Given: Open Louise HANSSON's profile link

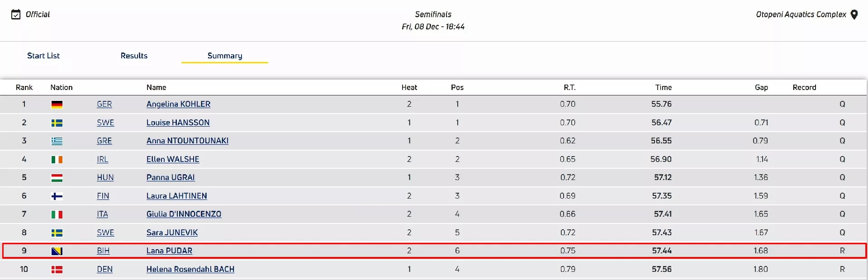Looking at the screenshot, I should point(178,123).
